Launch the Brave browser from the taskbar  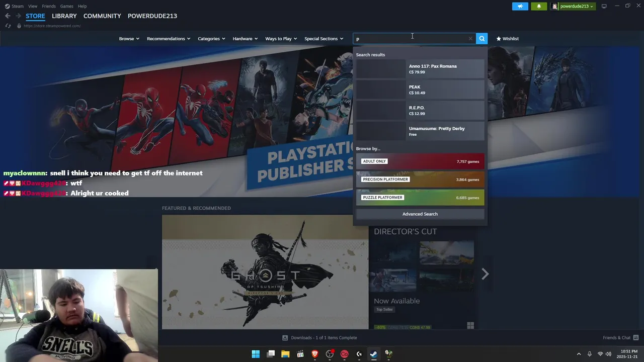point(315,354)
